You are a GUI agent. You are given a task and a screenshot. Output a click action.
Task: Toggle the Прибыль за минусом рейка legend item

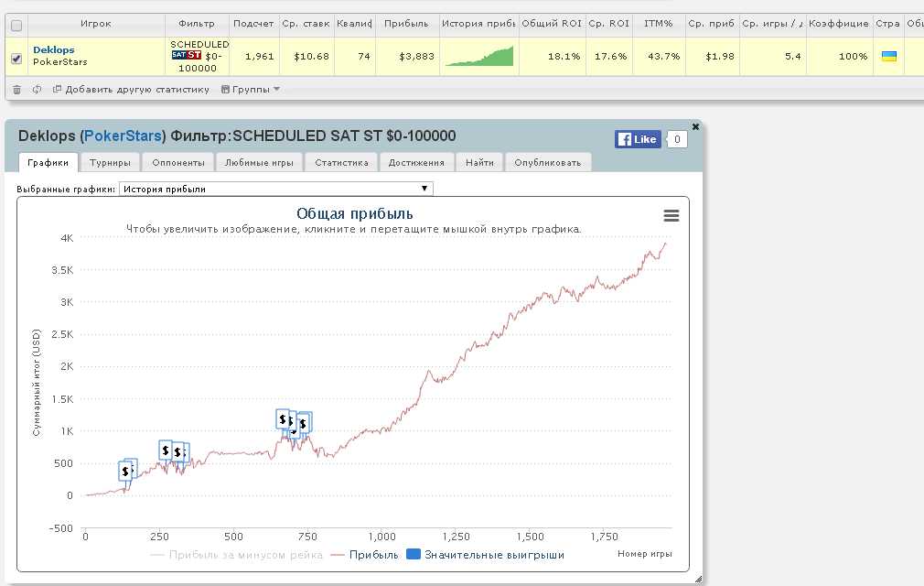237,555
